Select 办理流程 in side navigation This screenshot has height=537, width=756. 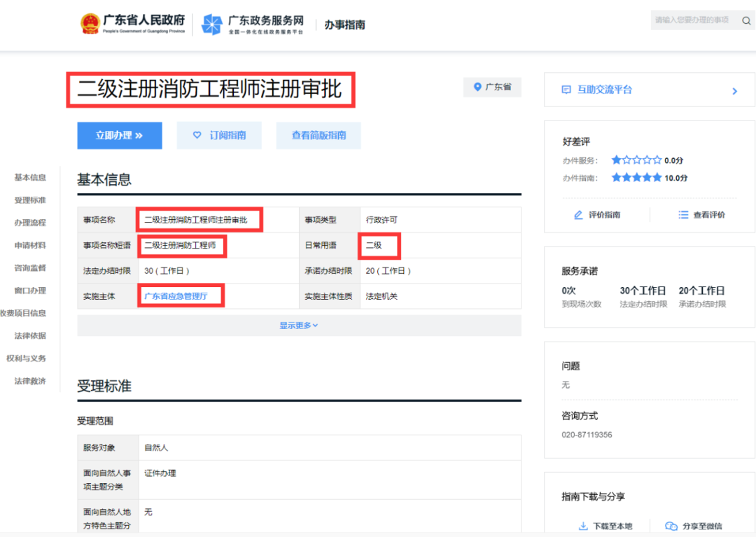coord(30,223)
